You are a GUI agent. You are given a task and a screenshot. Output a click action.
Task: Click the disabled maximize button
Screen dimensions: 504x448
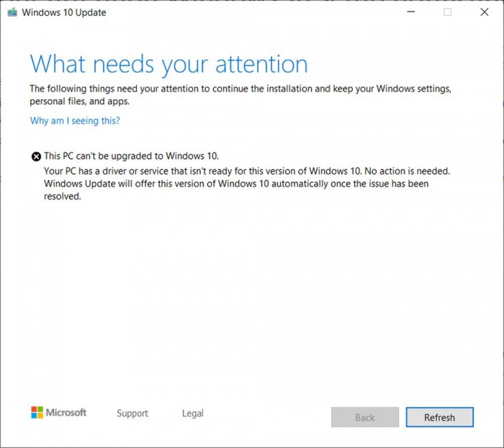(x=447, y=12)
